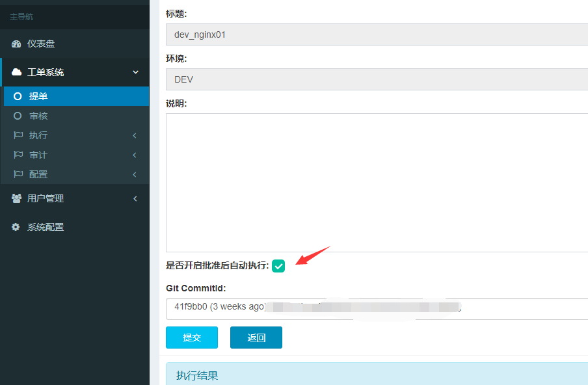588x385 pixels.
Task: Expand the 用户管理 menu arrow
Action: pos(135,198)
